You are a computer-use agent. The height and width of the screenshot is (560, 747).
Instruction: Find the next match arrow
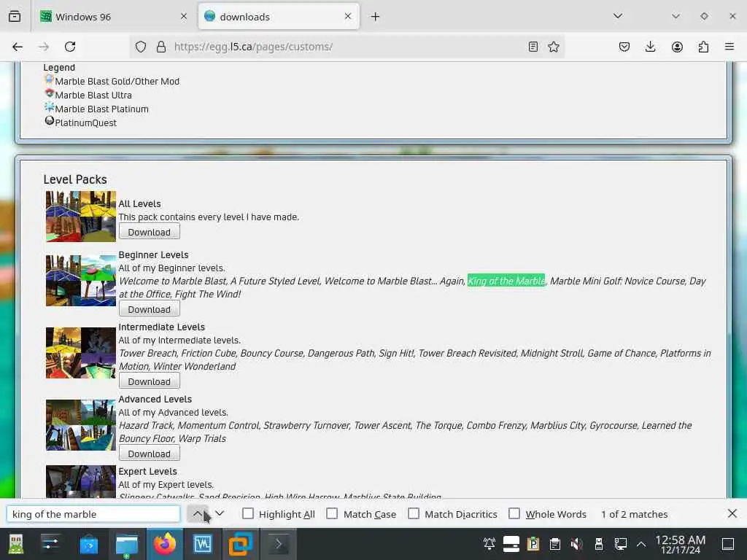(220, 514)
